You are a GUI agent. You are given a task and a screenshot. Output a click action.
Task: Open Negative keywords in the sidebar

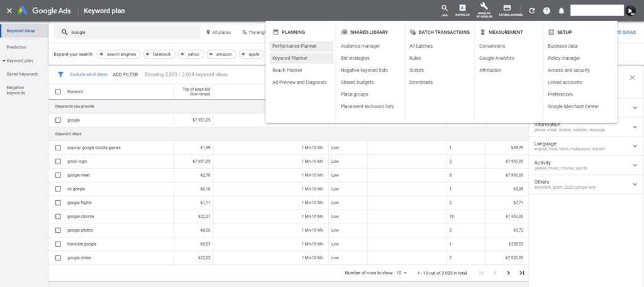16,90
